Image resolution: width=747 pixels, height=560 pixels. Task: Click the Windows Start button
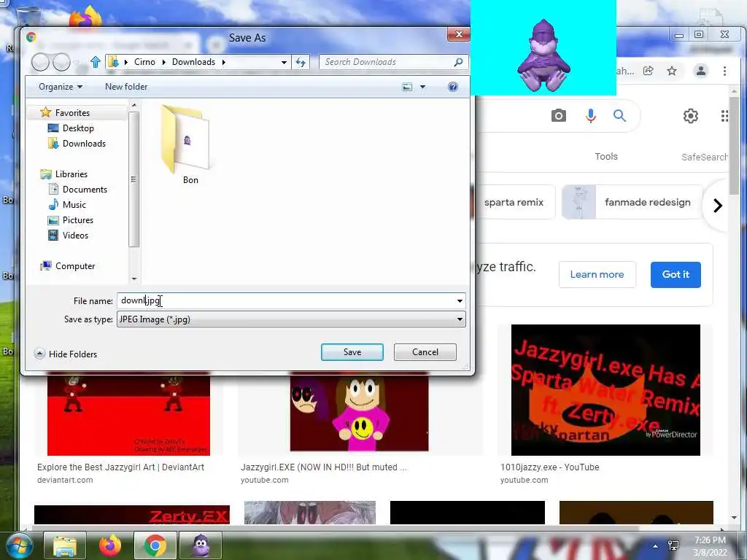[18, 545]
